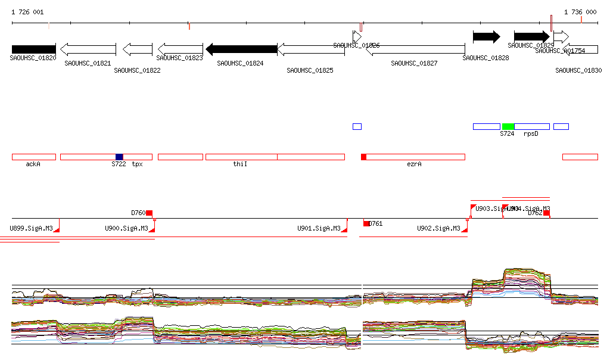Image resolution: width=610 pixels, height=364 pixels.
Task: Click the start coordinate 1 726 001
Action: point(27,12)
